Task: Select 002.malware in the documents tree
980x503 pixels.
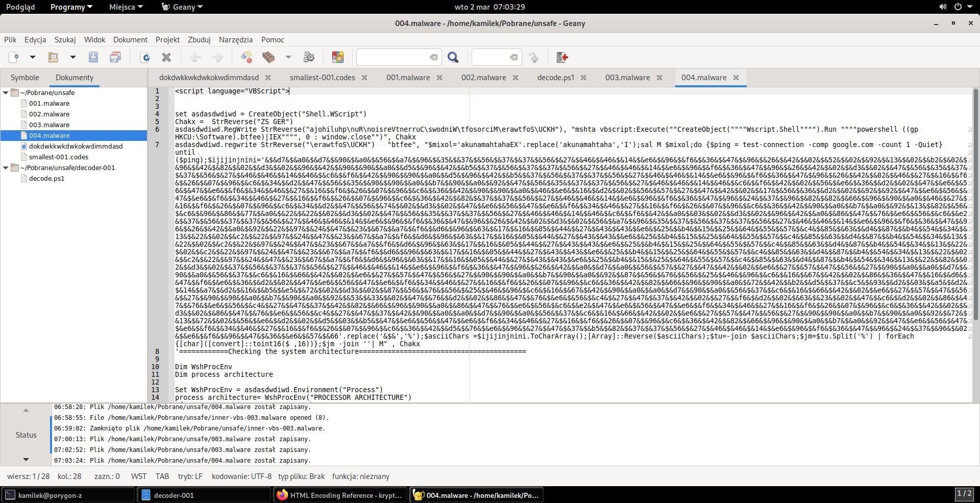Action: click(x=49, y=114)
